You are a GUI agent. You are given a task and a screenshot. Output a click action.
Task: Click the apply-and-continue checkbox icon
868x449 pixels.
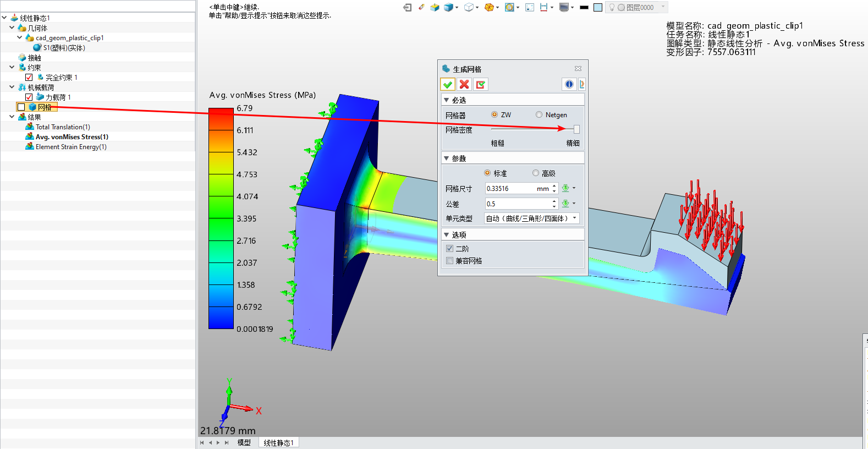481,84
